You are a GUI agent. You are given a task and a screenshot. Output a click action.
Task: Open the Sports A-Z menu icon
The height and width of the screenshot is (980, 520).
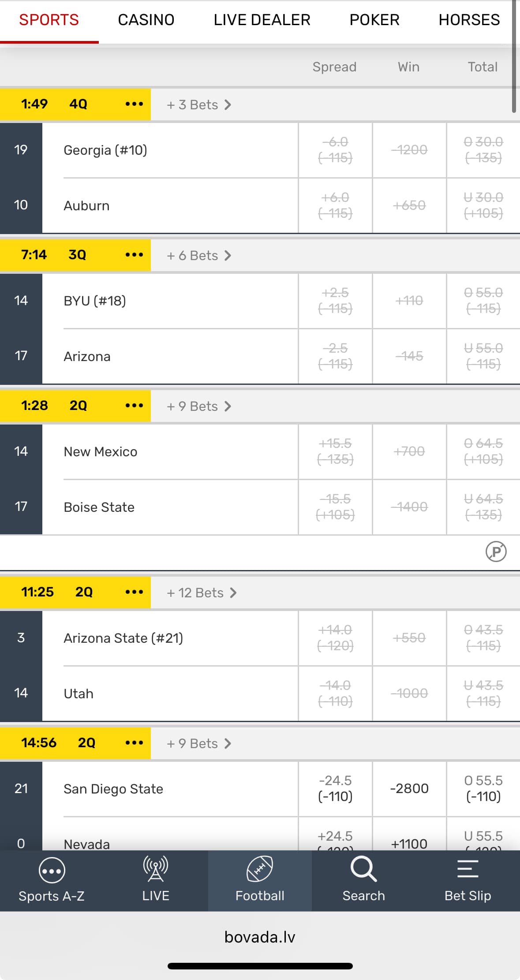pyautogui.click(x=52, y=871)
